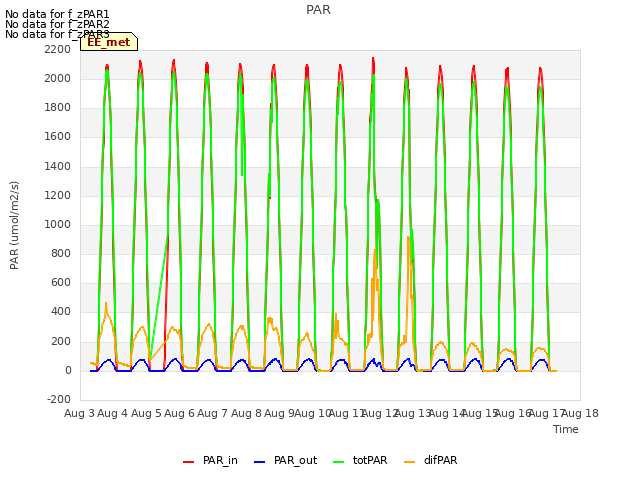Viewport: 640px width, 480px height.
Task: Click the 1600 y-axis tick label
Action: click(x=58, y=137)
